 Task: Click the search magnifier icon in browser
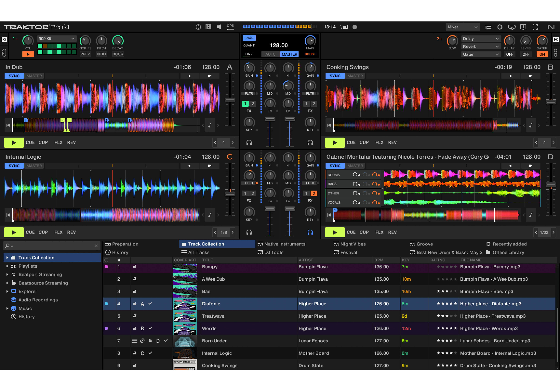7,246
